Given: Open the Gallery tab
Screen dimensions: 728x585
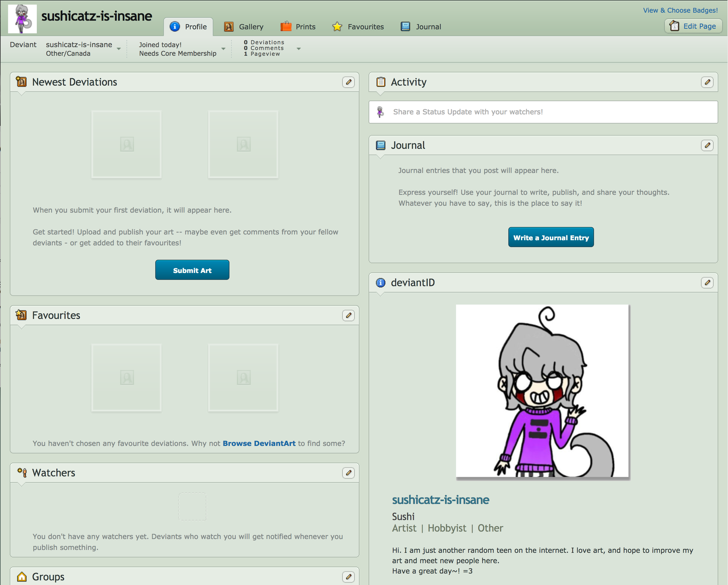Looking at the screenshot, I should click(244, 27).
